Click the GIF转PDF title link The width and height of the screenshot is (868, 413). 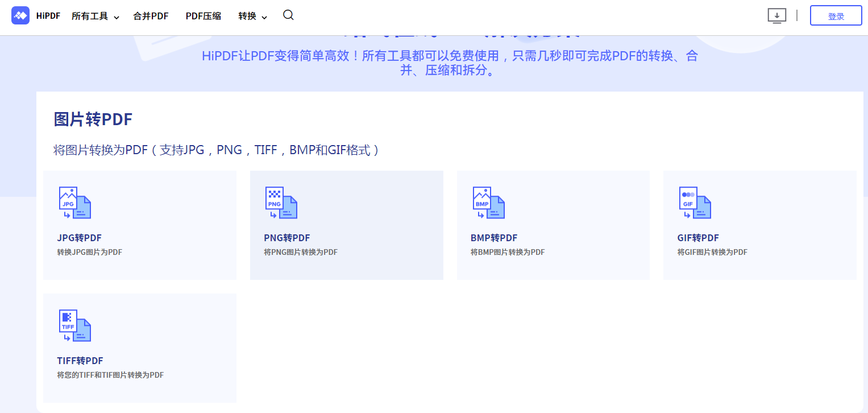click(698, 238)
